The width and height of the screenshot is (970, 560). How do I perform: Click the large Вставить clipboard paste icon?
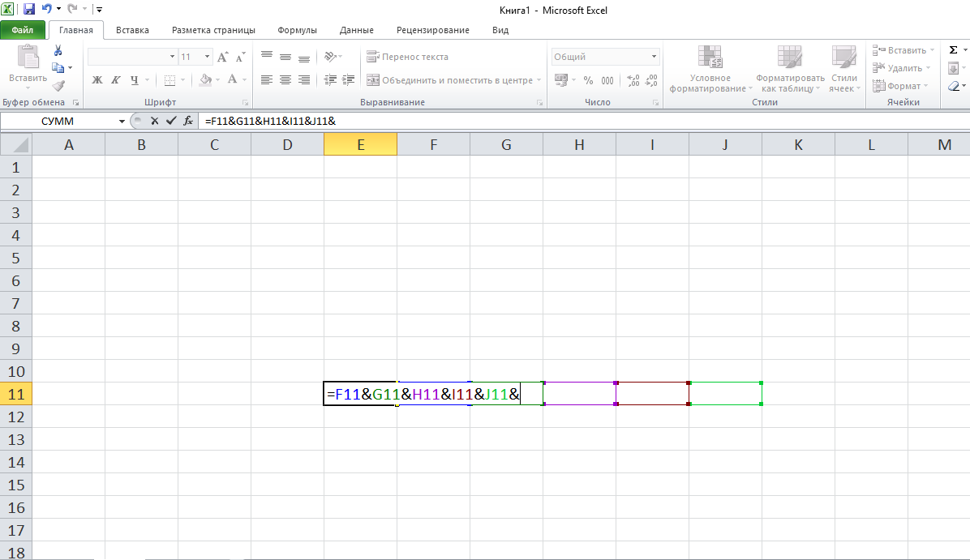(28, 57)
